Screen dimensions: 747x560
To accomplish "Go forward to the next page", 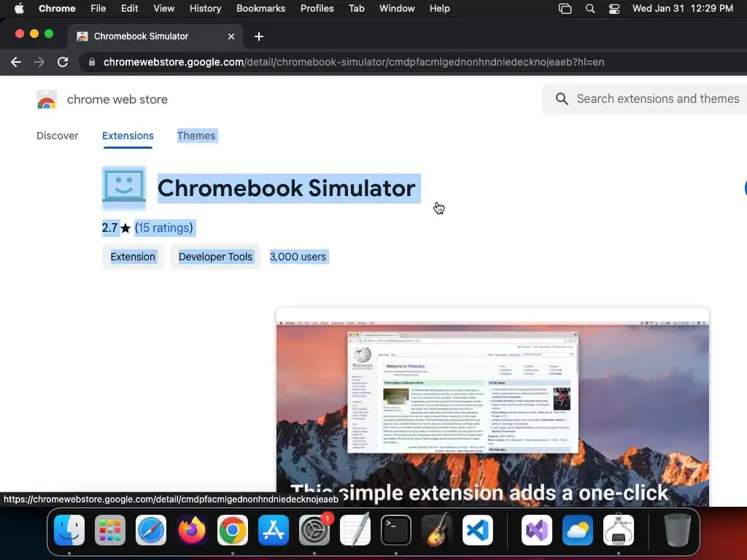I will (39, 62).
